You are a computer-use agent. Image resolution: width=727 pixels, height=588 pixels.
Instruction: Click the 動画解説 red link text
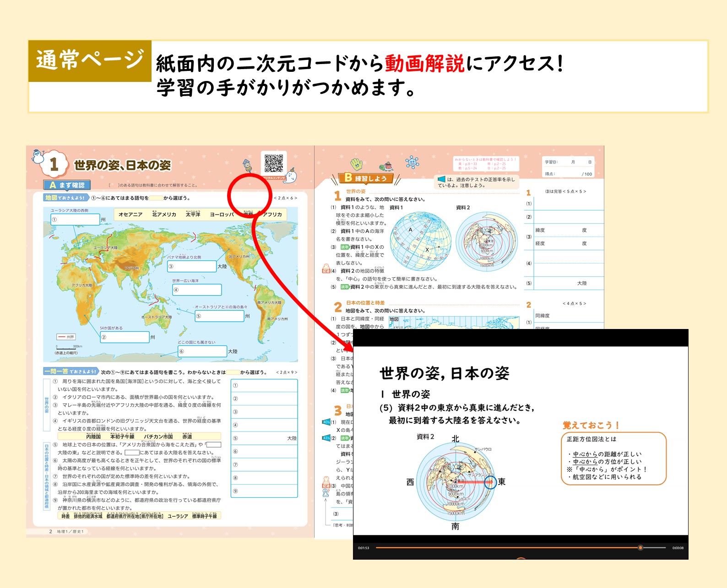point(424,64)
